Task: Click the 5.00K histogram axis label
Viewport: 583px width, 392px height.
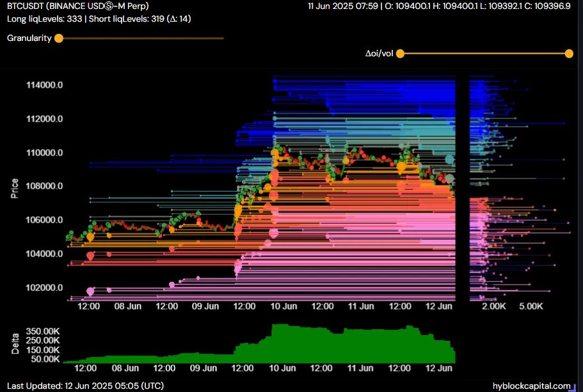Action: [x=531, y=306]
